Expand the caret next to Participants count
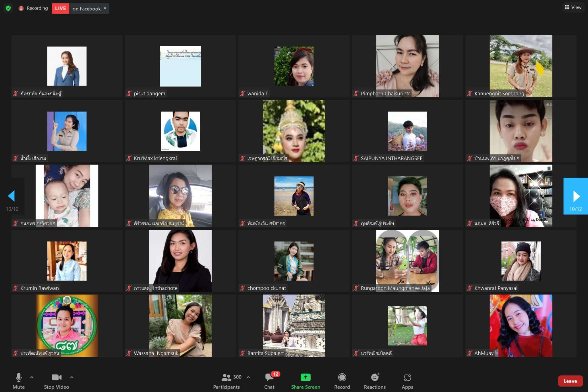 pos(248,377)
